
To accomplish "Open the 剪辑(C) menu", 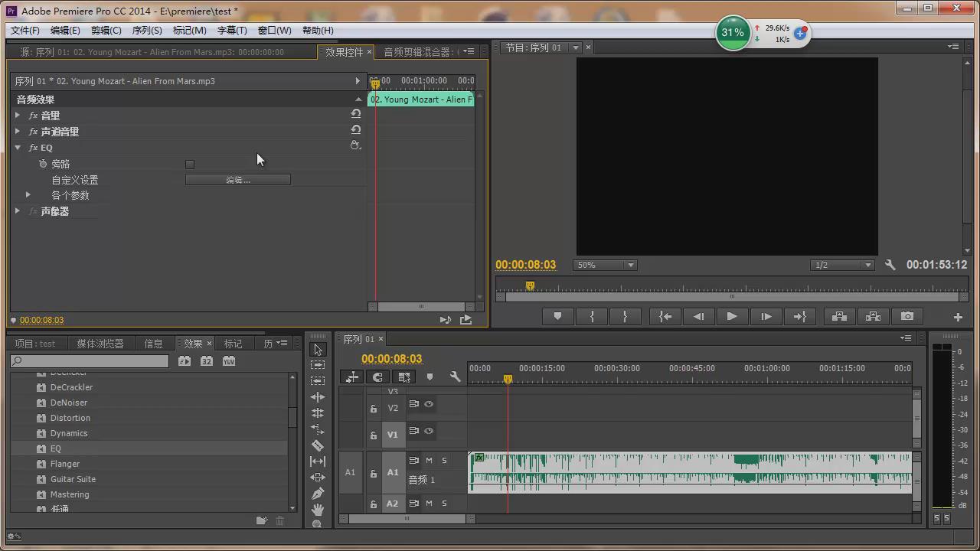I will [106, 31].
